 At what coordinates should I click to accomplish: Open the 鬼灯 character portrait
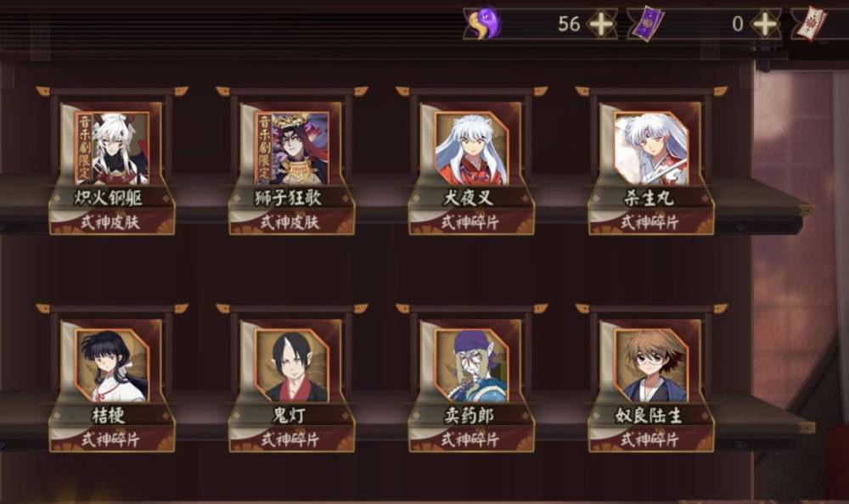(292, 365)
